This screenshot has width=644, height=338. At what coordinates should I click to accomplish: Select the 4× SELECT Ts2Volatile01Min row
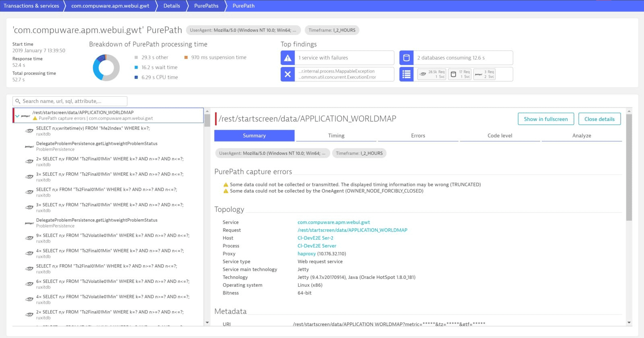pyautogui.click(x=108, y=299)
